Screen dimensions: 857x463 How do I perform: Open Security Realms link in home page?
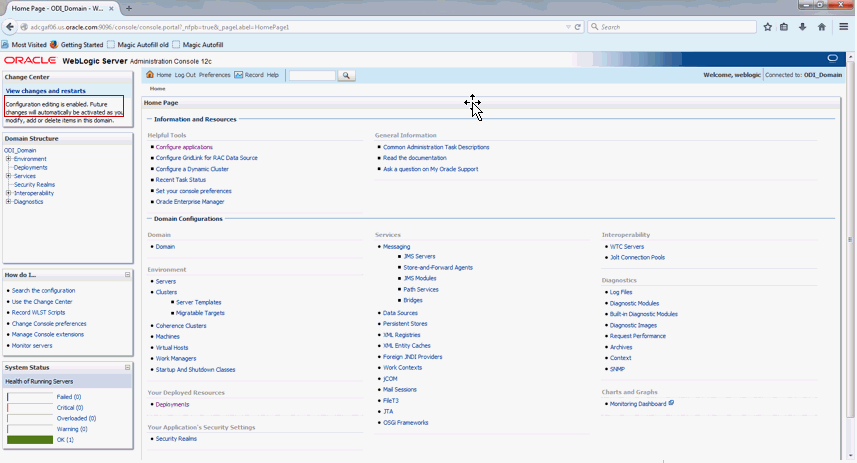pos(176,439)
